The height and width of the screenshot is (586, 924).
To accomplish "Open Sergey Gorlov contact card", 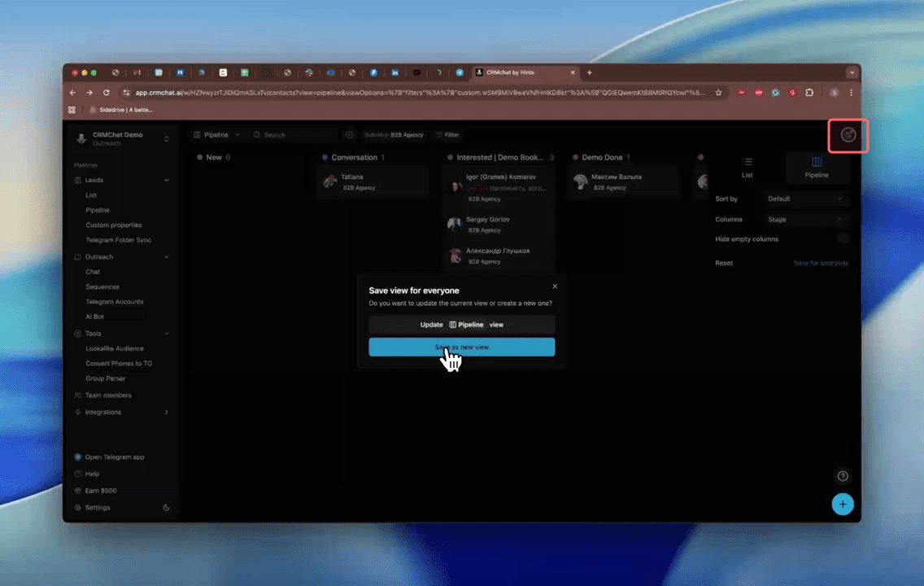I will [499, 225].
